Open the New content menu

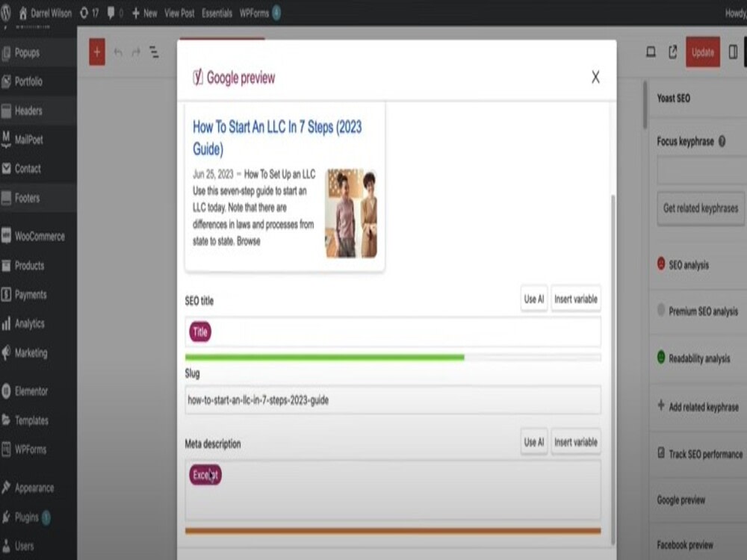click(x=144, y=13)
